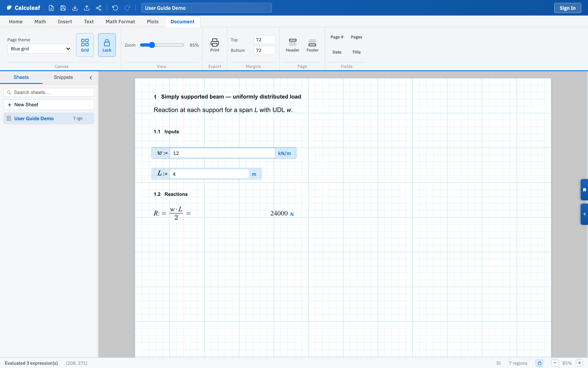
Task: Click the Calculeaf logo
Action: (23, 8)
